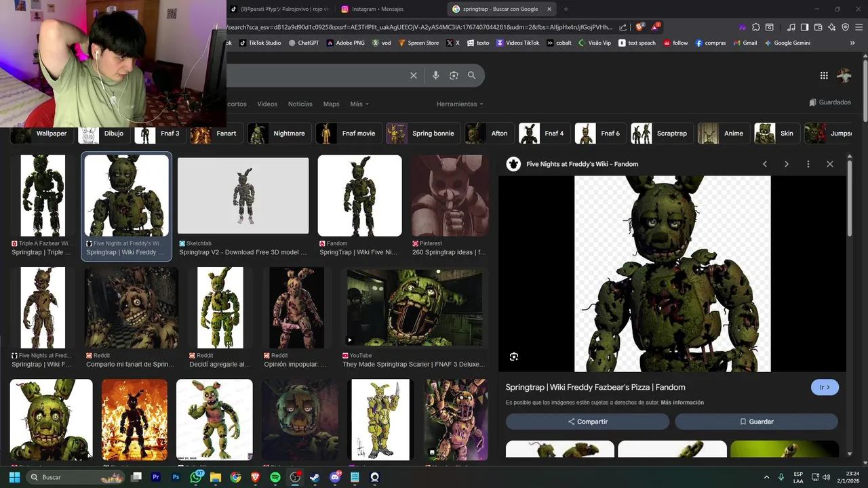Open Premiere Pro from the taskbar
Screen dimensions: 868x488
pyautogui.click(x=156, y=477)
